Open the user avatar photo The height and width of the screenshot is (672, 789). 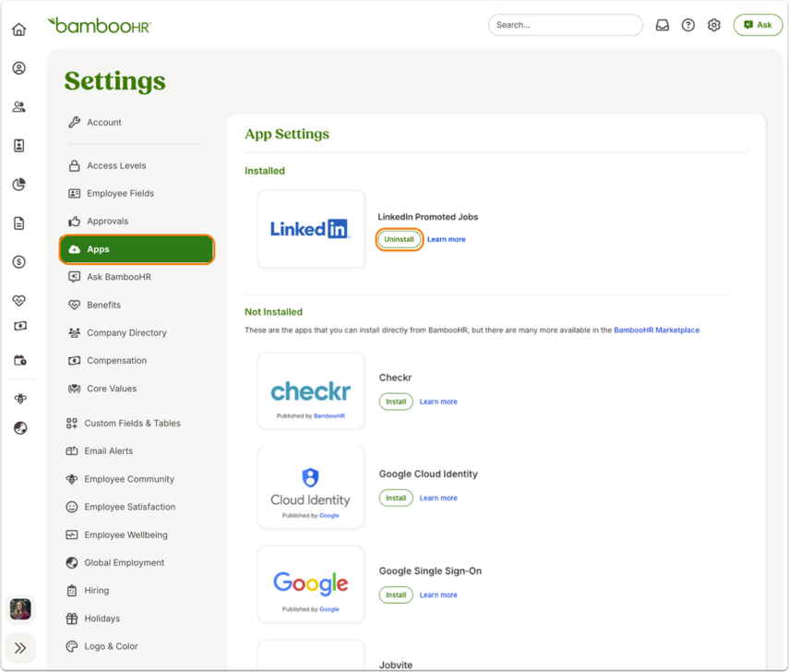point(20,609)
